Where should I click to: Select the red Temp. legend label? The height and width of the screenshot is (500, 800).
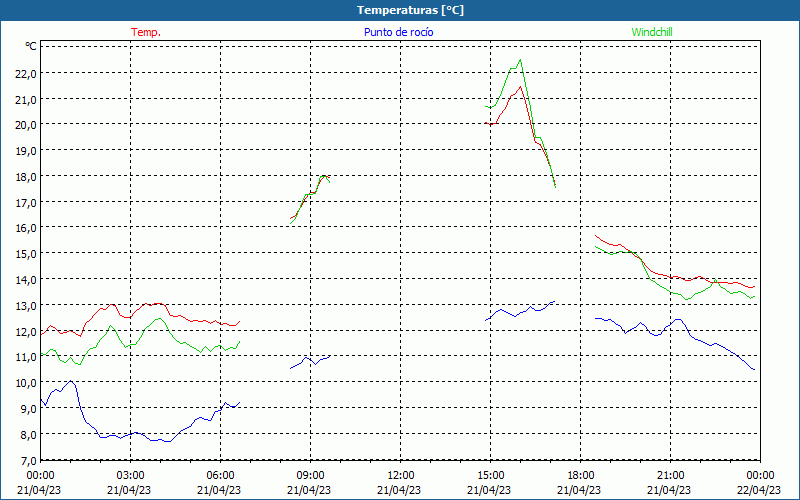click(x=146, y=32)
